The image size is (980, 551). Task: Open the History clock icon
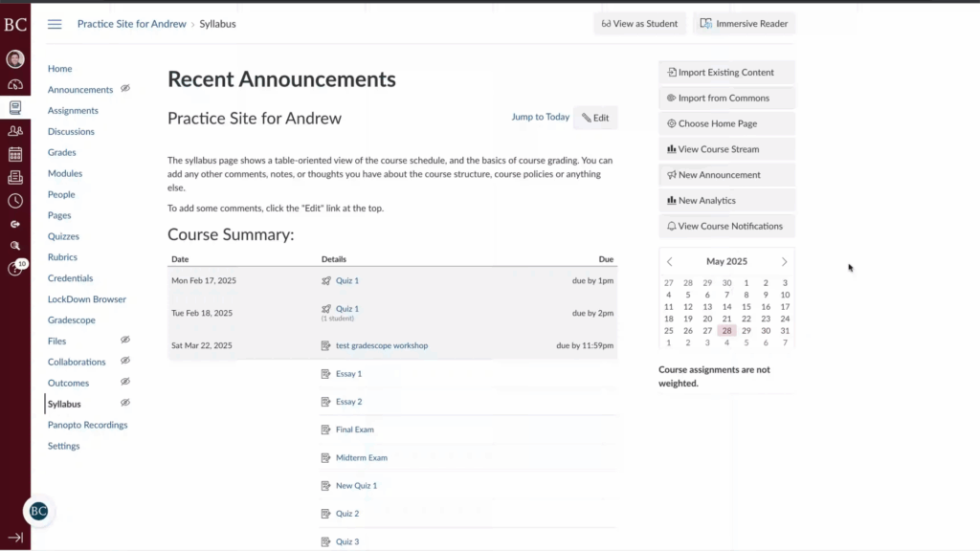click(14, 201)
